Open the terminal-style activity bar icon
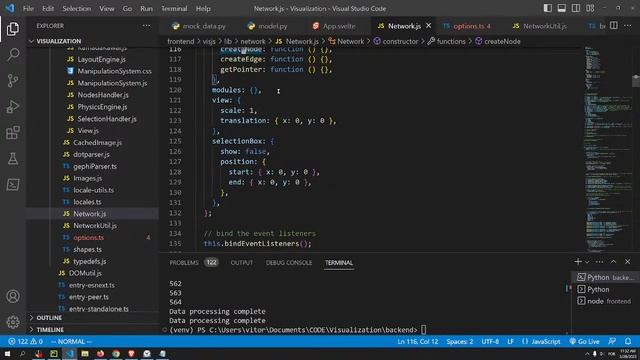640x360 pixels. [13, 184]
